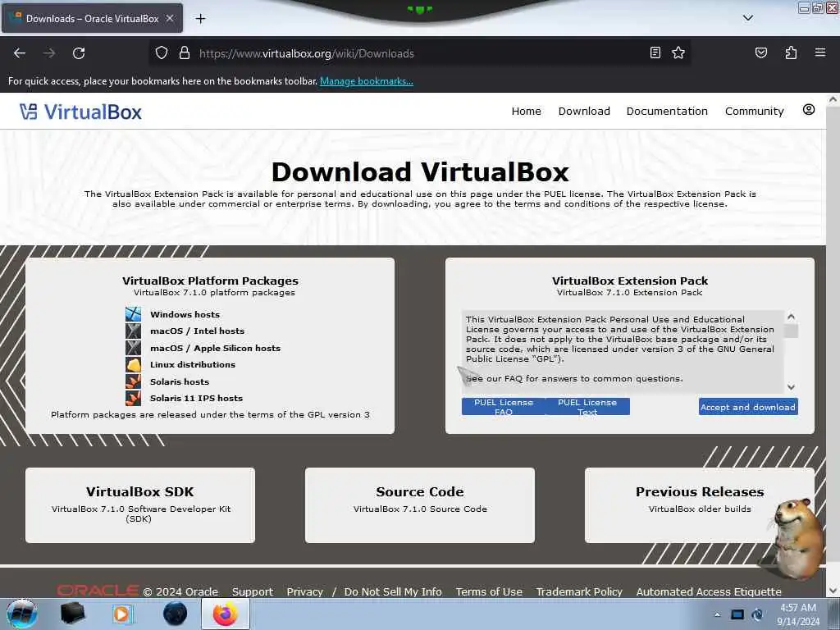Screen dimensions: 840x630
Task: Open the Windows Start menu
Action: (21, 614)
